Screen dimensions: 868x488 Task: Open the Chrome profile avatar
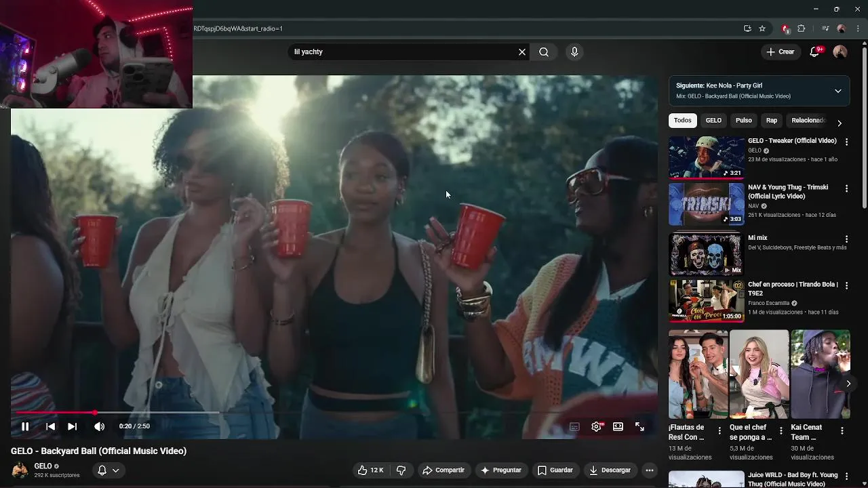click(842, 28)
